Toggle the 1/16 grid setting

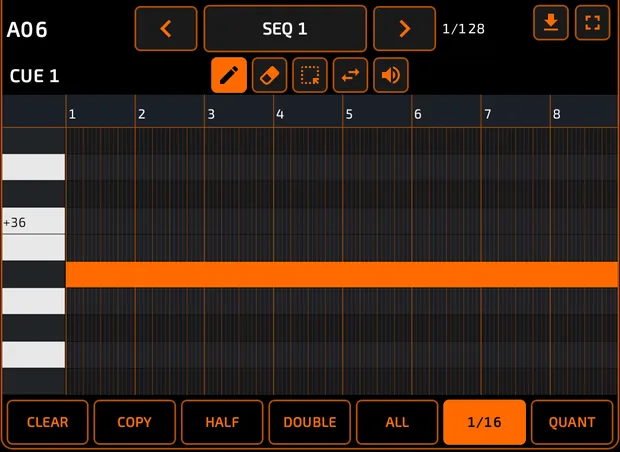(x=484, y=422)
